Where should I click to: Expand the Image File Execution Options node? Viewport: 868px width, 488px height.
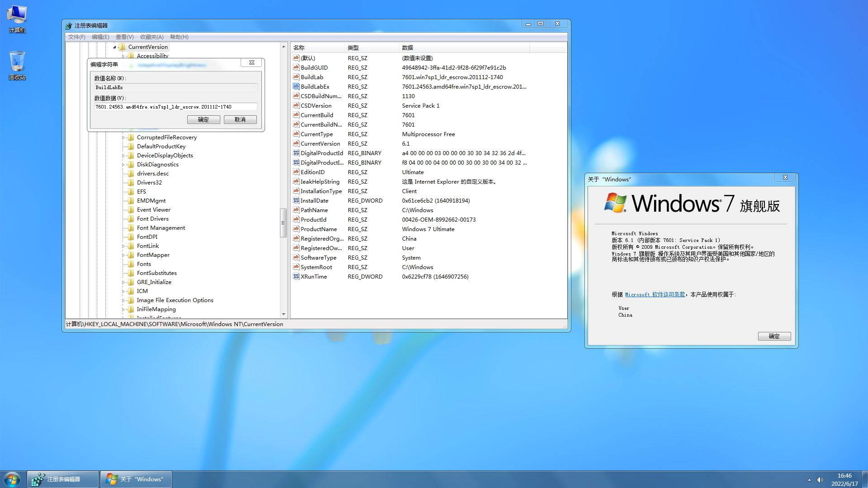pyautogui.click(x=123, y=300)
